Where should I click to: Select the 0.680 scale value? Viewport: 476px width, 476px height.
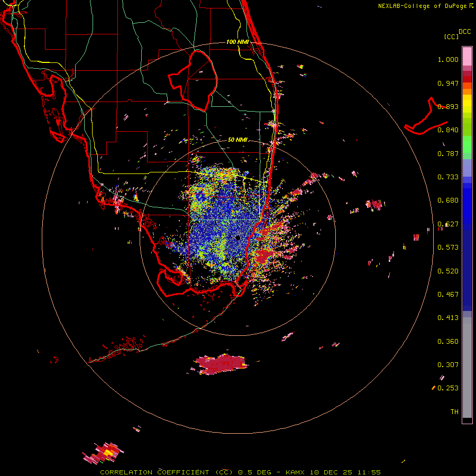(448, 200)
